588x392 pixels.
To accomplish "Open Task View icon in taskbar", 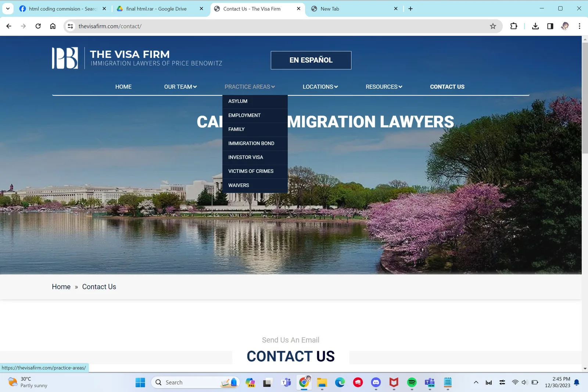I will pos(267,382).
